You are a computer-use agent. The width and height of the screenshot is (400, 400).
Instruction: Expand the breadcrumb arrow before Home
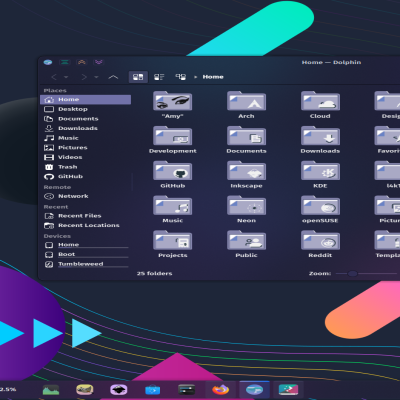coord(195,77)
